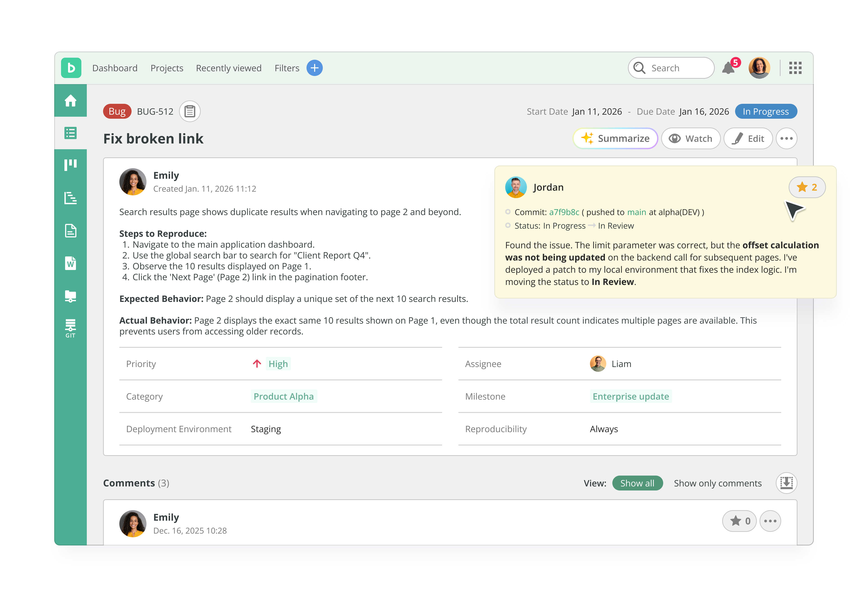The image size is (868, 597).
Task: Open the Wiki sidebar icon
Action: pos(70,263)
